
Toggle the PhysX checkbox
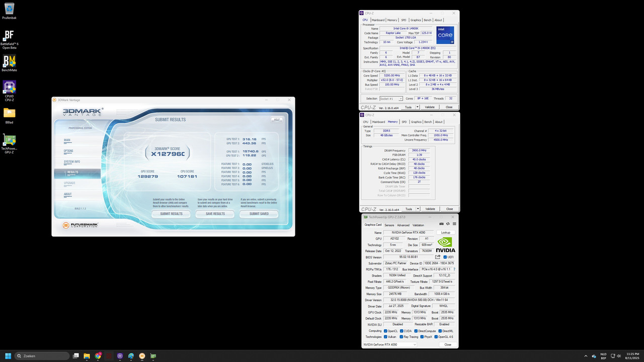pos(422,337)
